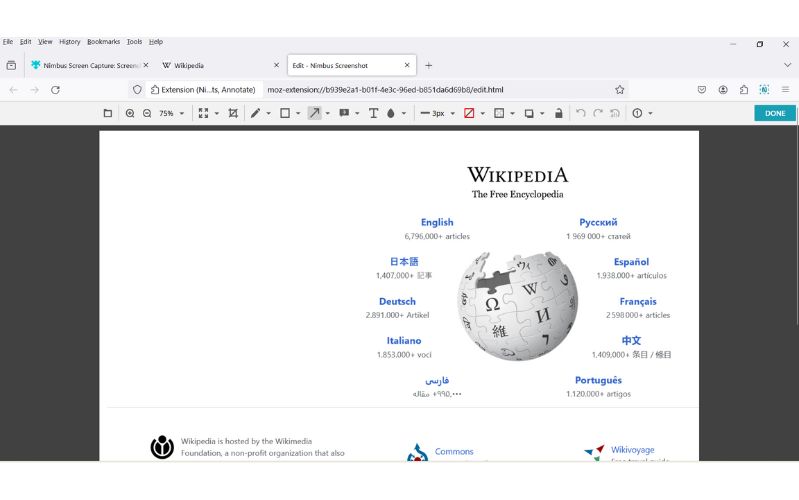Screen dimensions: 799x500
Task: Open the Edit menu
Action: point(25,42)
